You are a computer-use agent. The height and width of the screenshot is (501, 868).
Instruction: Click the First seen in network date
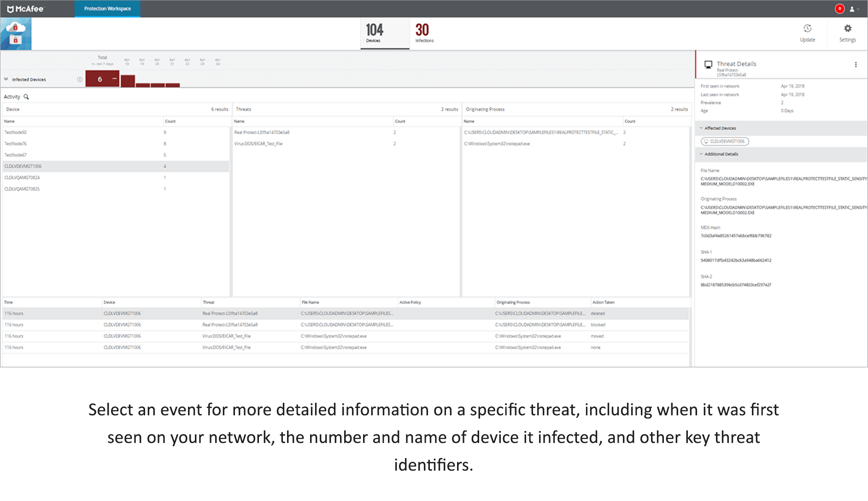[792, 86]
